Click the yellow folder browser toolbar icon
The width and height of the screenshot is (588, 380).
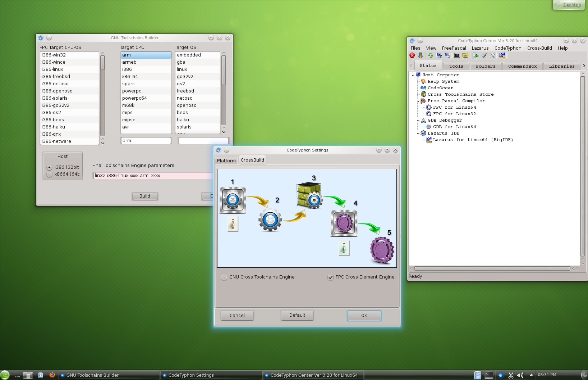pos(465,55)
